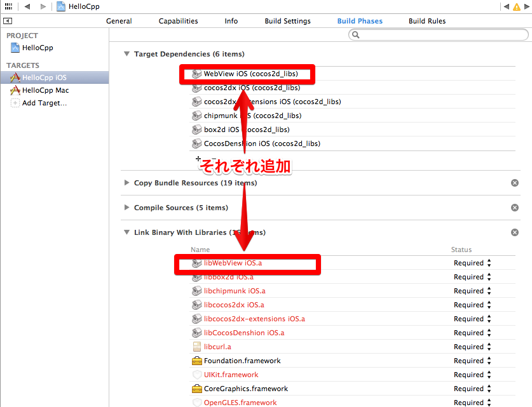Viewport: 532px width, 407px height.
Task: Sort libraries by the Status column header
Action: pos(461,250)
